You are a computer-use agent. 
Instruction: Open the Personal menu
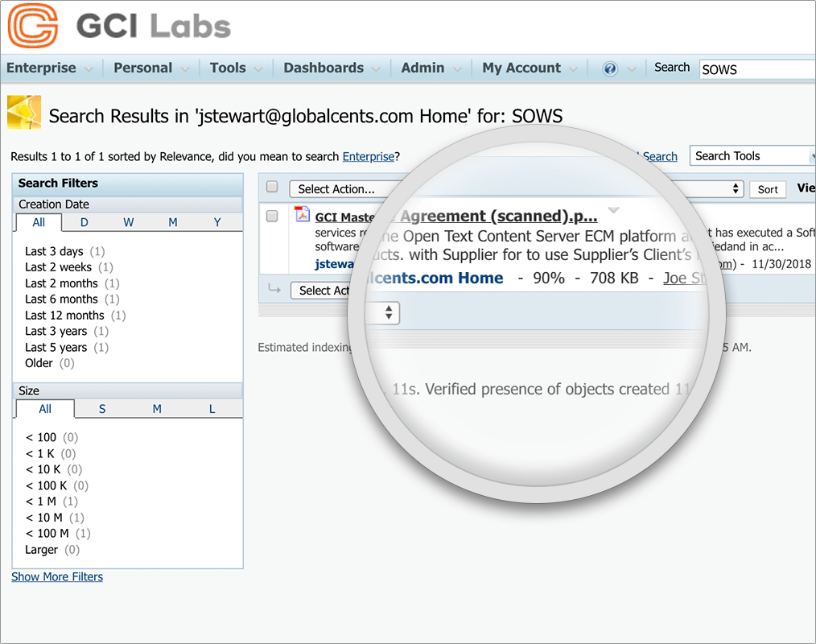[x=151, y=68]
